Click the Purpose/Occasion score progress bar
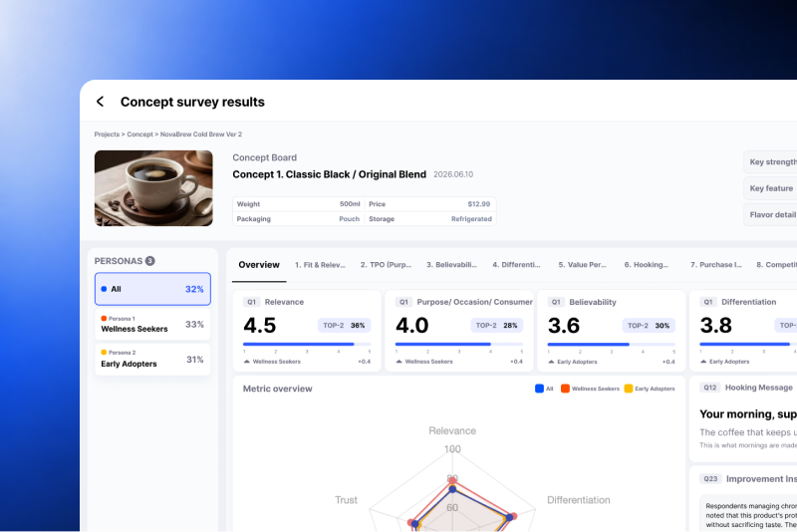797x532 pixels. (459, 344)
